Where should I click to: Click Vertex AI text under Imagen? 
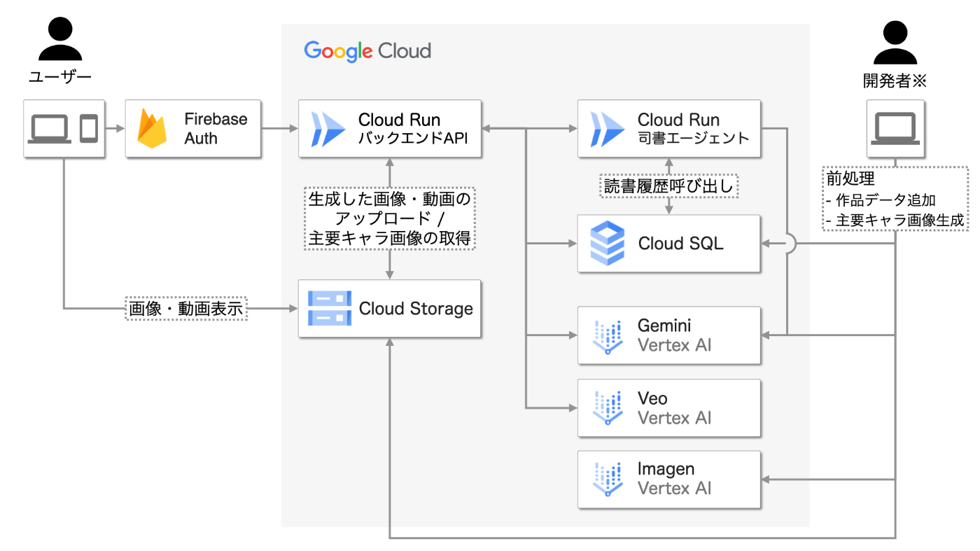click(x=674, y=489)
